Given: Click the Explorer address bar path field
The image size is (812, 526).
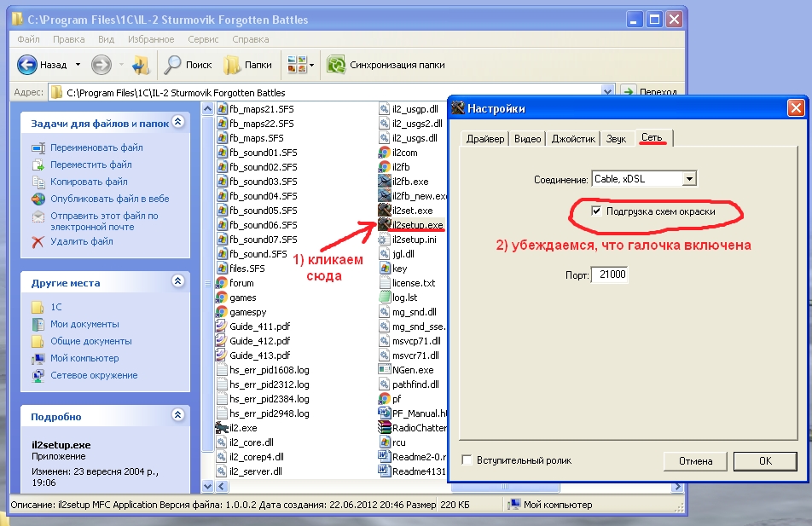Looking at the screenshot, I should point(332,92).
